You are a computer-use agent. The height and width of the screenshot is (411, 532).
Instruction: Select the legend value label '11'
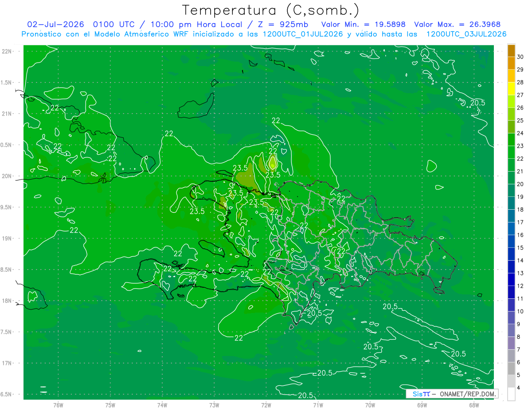coord(520,298)
